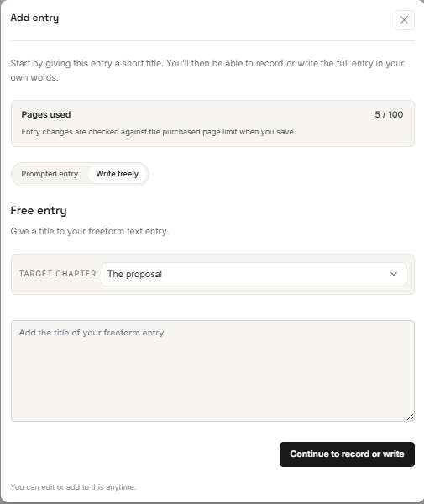Image resolution: width=424 pixels, height=504 pixels.
Task: Click the purchased page limit notice
Action: 159,132
